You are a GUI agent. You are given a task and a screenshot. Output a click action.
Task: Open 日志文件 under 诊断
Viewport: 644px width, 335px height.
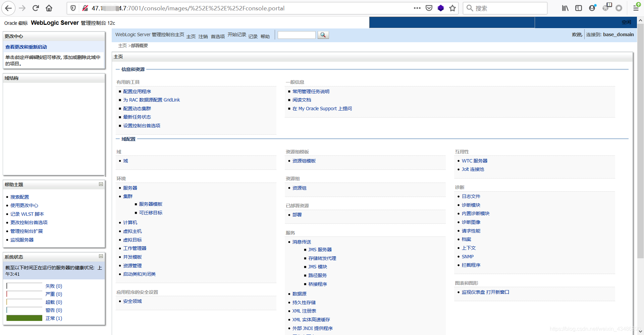[x=471, y=196]
